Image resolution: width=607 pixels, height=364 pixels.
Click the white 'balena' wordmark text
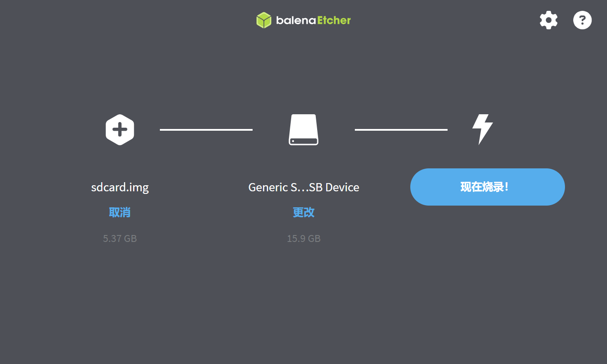coord(295,20)
